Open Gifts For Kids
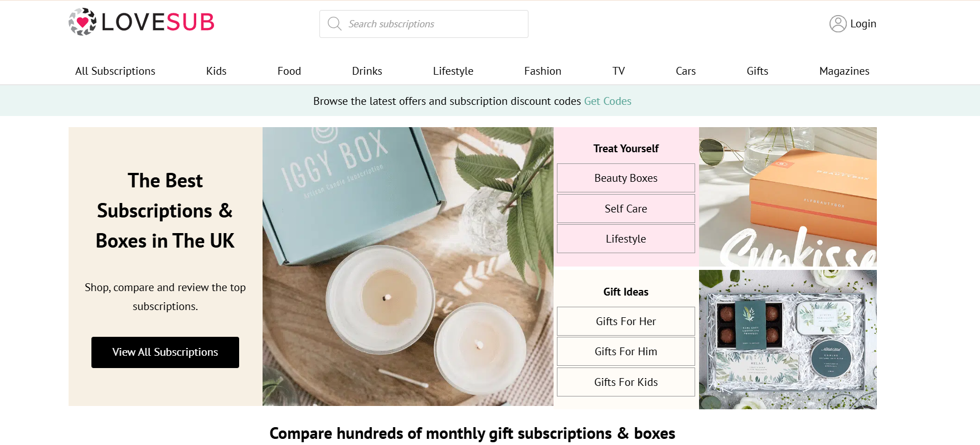The height and width of the screenshot is (445, 980). [x=626, y=382]
